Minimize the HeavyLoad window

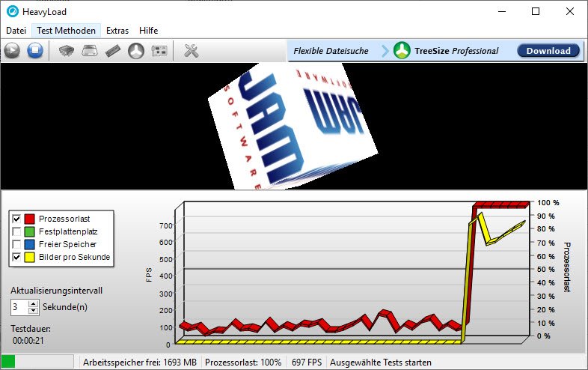point(502,11)
